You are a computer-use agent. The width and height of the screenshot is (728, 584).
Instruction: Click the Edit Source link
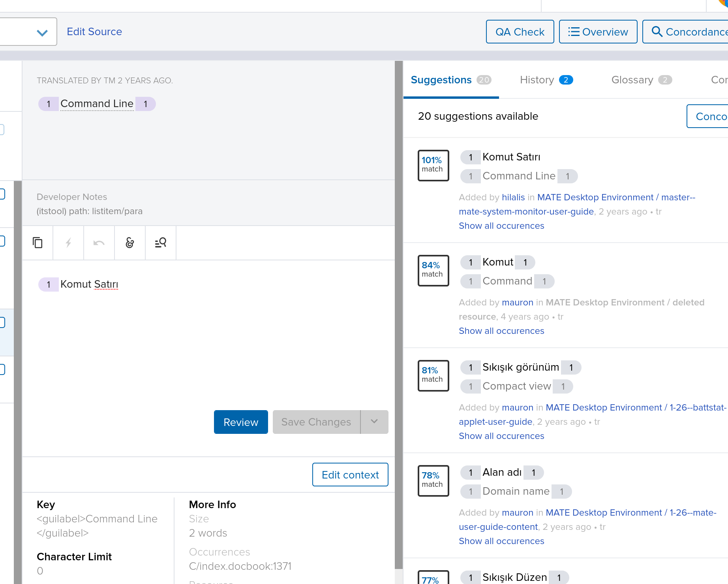coord(94,32)
